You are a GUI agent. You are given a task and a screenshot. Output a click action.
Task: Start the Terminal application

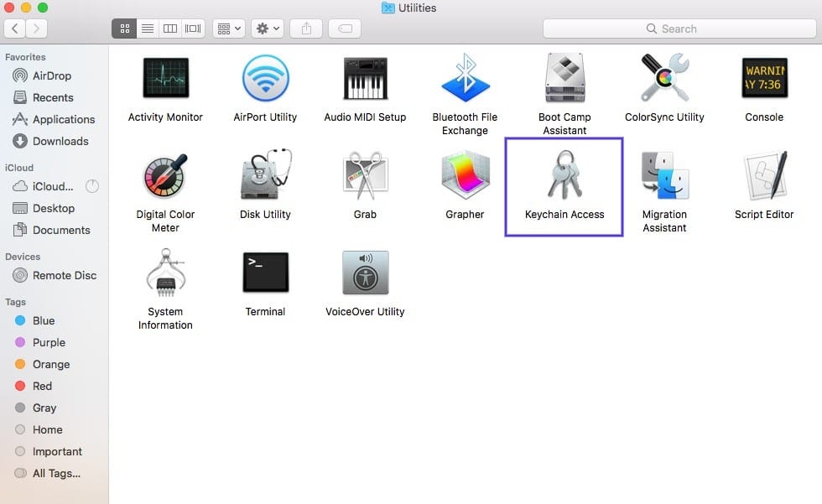click(265, 272)
